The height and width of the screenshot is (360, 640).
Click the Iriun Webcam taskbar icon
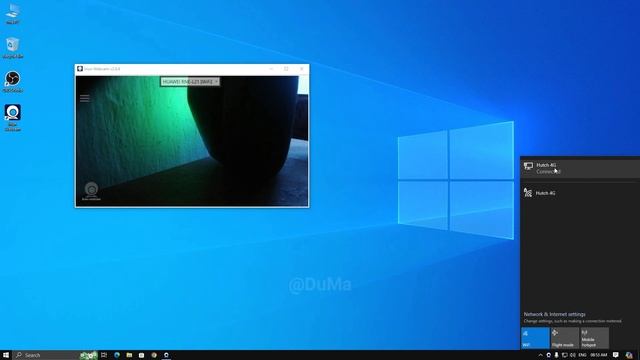(x=166, y=355)
